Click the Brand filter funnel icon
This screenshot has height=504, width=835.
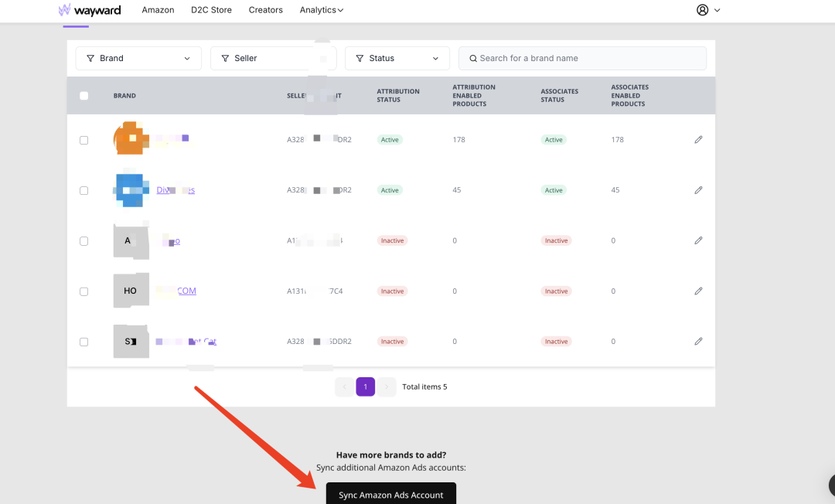(90, 59)
